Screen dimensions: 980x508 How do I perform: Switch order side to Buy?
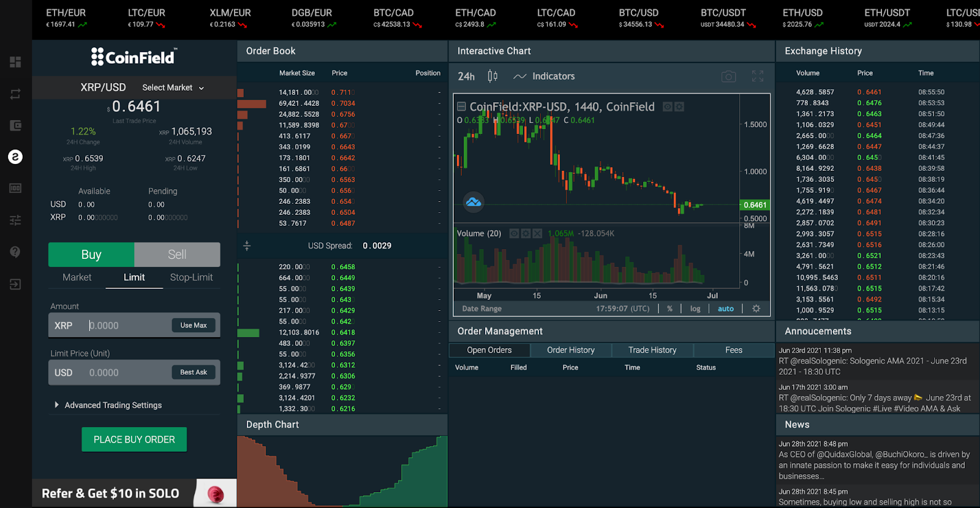[x=91, y=255]
